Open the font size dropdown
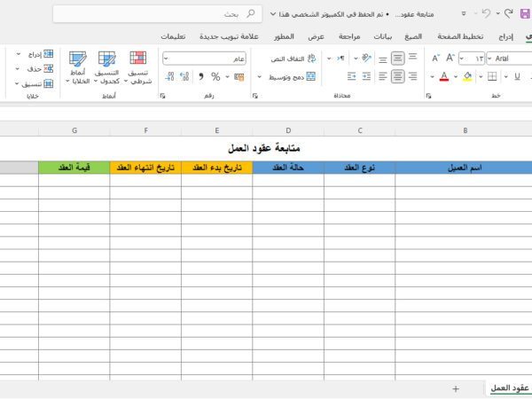532x399 pixels. [461, 59]
